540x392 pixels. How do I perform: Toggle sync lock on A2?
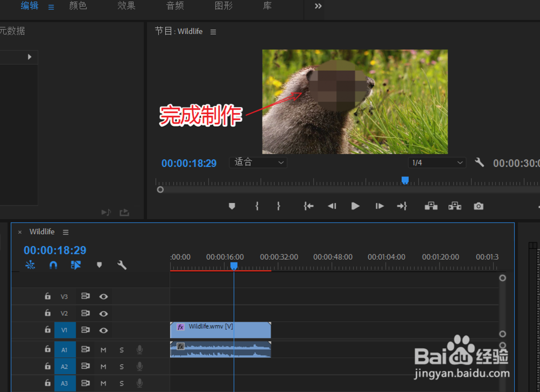pos(85,366)
